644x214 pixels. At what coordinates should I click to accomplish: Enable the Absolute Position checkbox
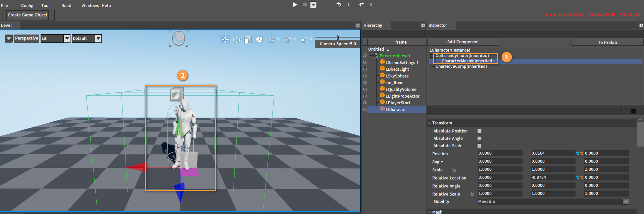coord(479,131)
